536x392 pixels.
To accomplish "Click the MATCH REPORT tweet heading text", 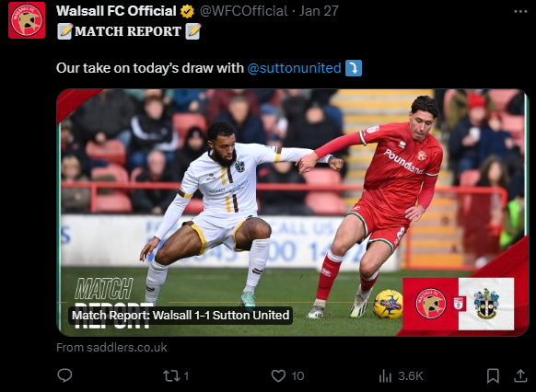I will click(128, 31).
